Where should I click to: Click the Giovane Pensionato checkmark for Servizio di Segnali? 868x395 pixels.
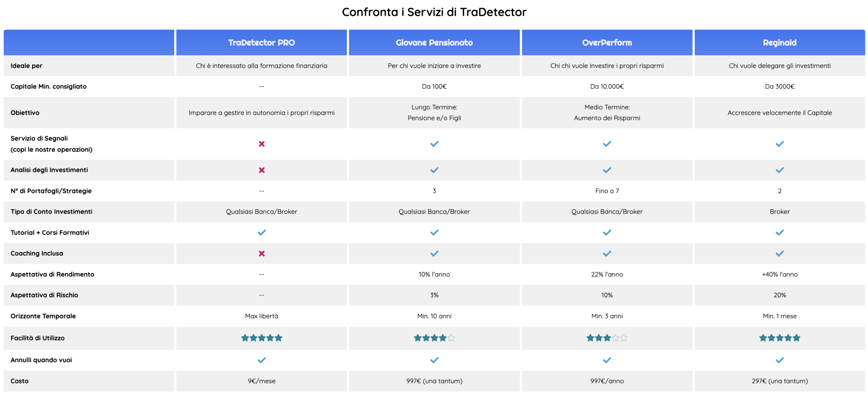(434, 144)
